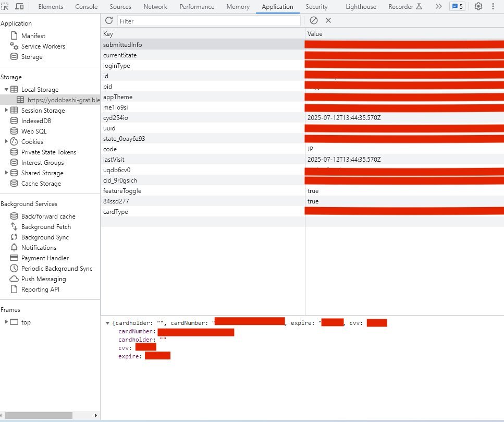
Task: Open the Performance tab
Action: (196, 6)
